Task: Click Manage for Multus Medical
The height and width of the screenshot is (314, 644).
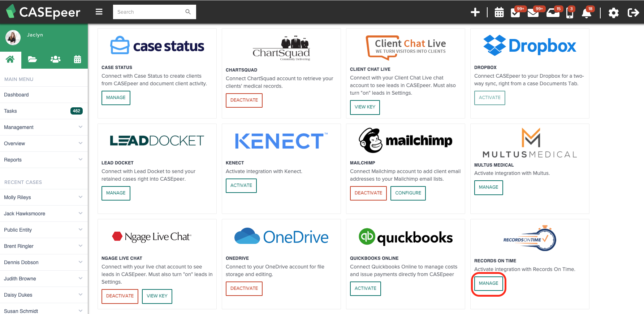Action: (489, 187)
